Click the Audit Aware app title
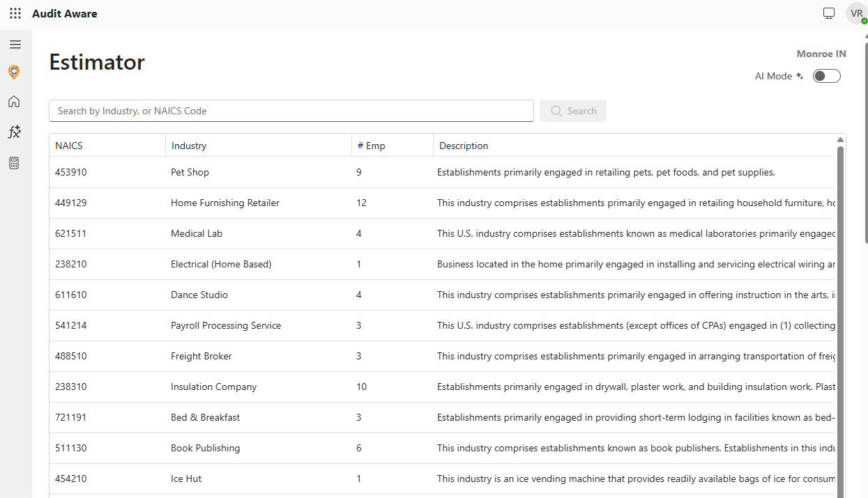The image size is (868, 498). pos(65,13)
